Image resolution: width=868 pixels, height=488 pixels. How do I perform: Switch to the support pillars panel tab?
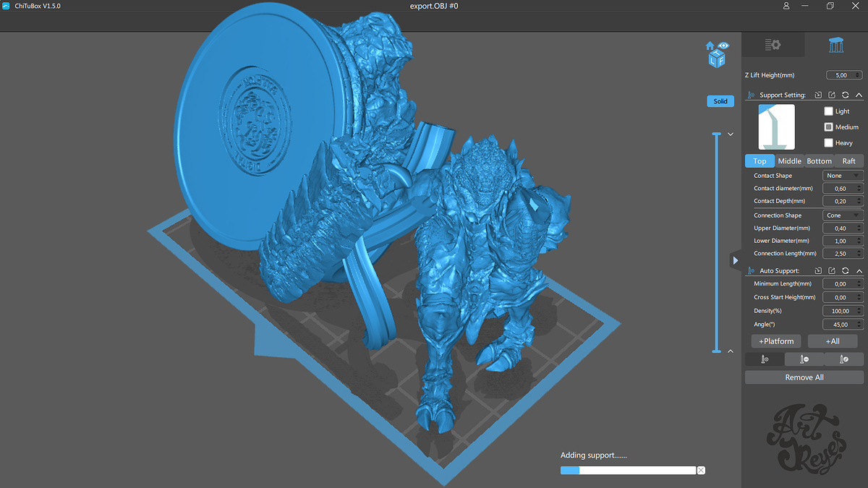[x=836, y=45]
